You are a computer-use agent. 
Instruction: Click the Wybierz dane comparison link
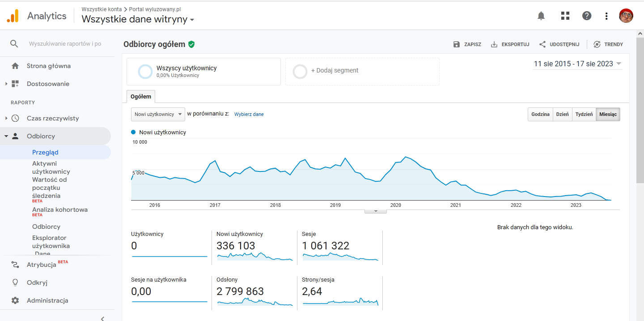tap(249, 115)
